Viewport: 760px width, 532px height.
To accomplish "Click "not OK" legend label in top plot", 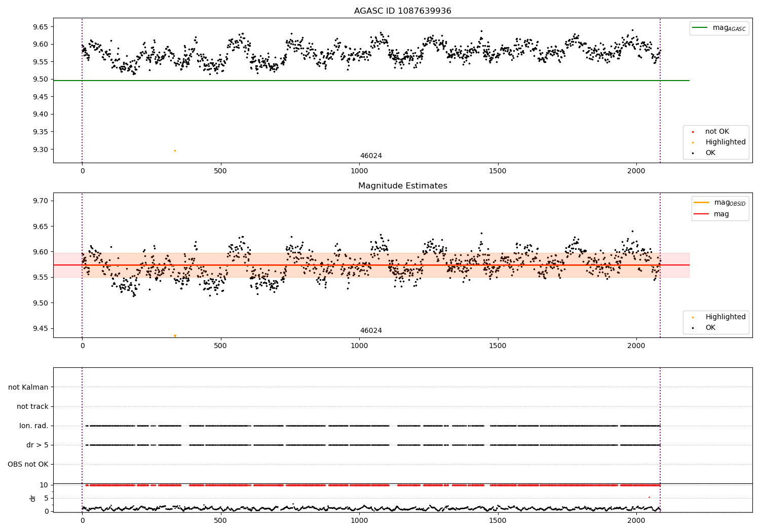I will click(x=717, y=132).
